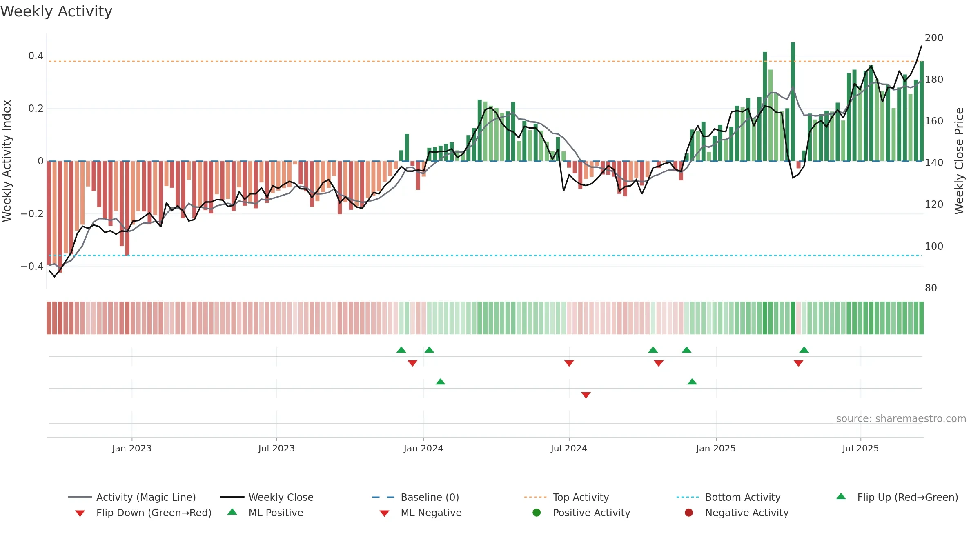Click the Jul 2024 x-axis label
Screen dimensions: 980x551
[x=569, y=449]
